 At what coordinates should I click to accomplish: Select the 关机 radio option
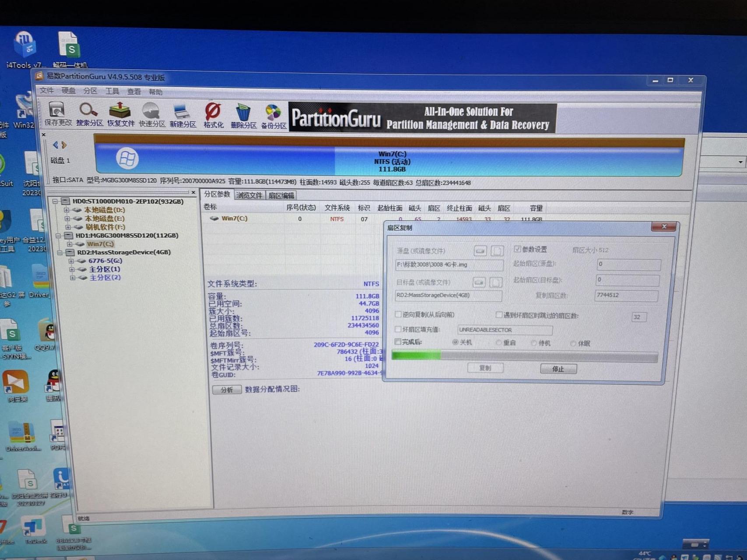coord(455,342)
